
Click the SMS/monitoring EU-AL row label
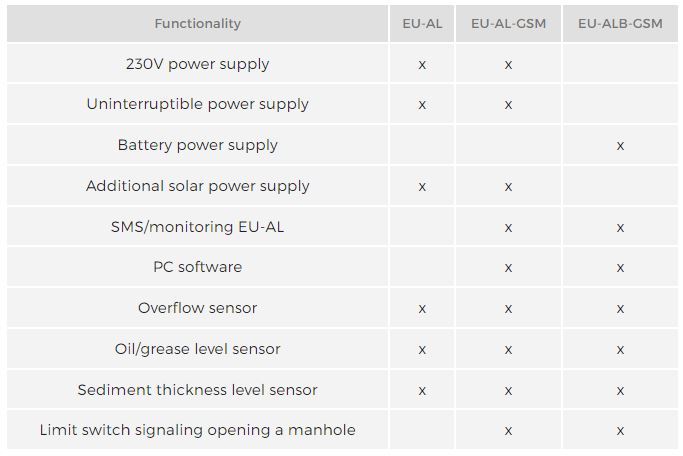pyautogui.click(x=198, y=227)
